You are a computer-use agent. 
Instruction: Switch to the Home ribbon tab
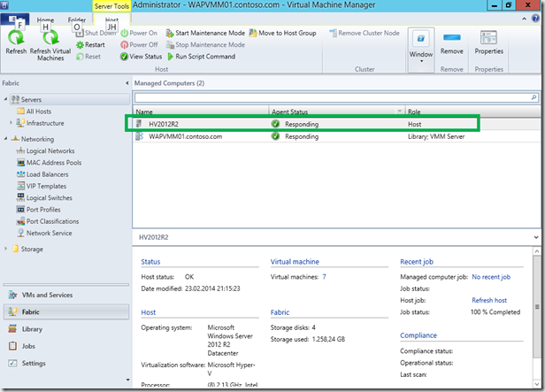click(x=45, y=19)
